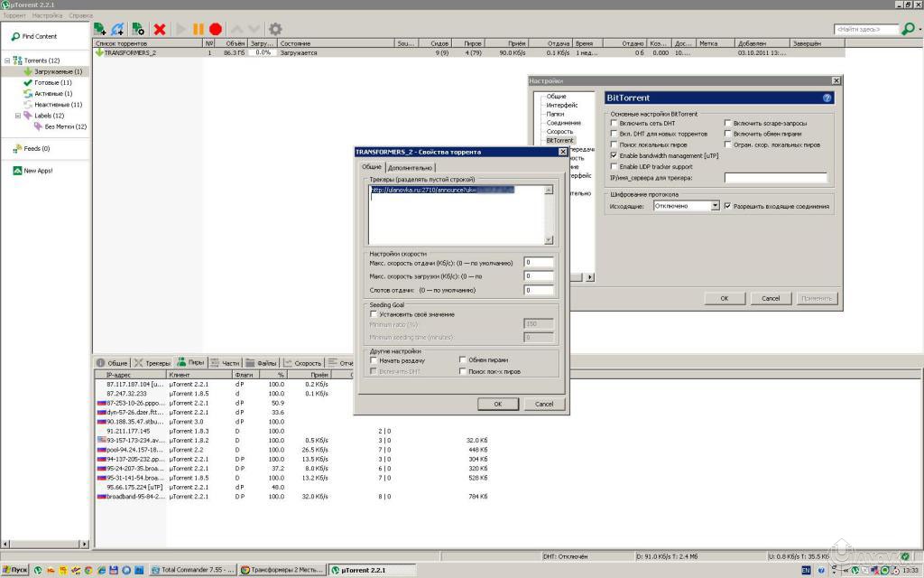Click the max upload speed input field

[x=539, y=263]
